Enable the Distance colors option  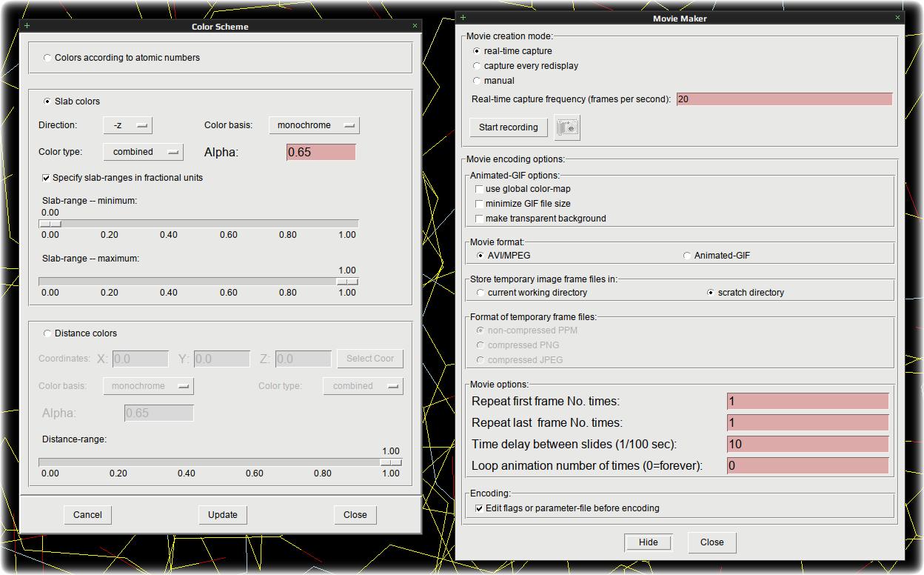pyautogui.click(x=80, y=333)
